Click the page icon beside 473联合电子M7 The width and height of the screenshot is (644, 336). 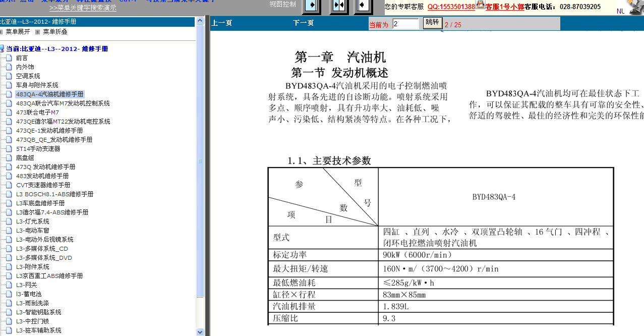pyautogui.click(x=9, y=113)
